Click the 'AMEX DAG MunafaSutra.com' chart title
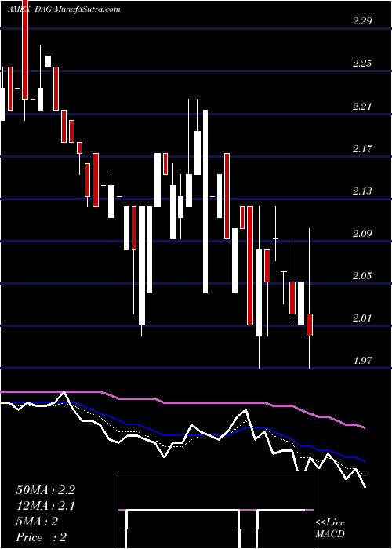 (x=64, y=9)
